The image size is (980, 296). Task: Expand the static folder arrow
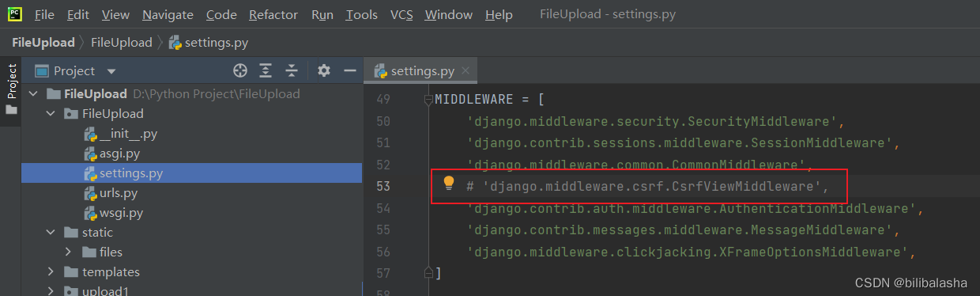tap(51, 233)
